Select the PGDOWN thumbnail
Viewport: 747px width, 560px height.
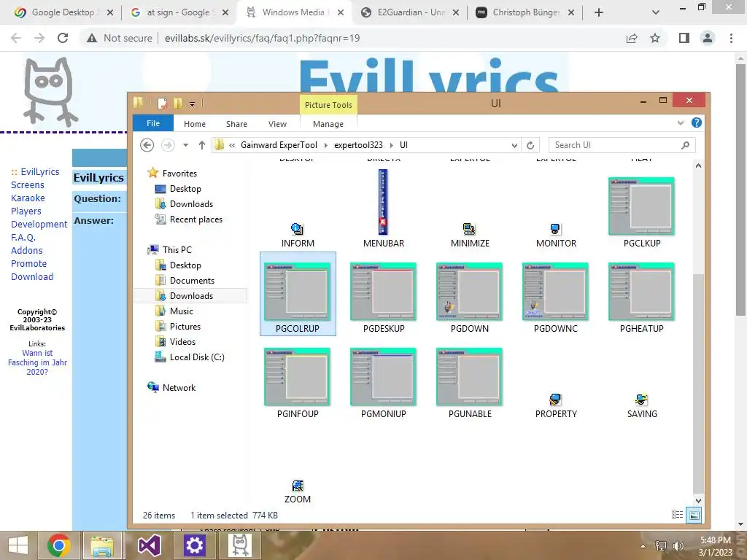469,292
